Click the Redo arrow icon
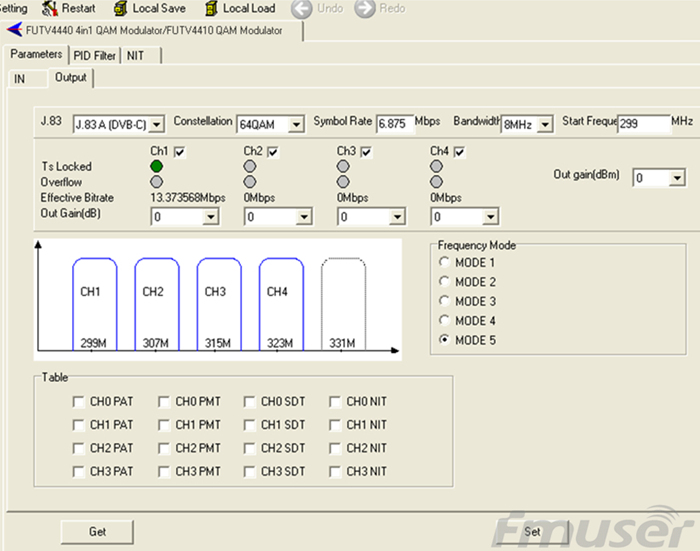700x551 pixels. 365,8
